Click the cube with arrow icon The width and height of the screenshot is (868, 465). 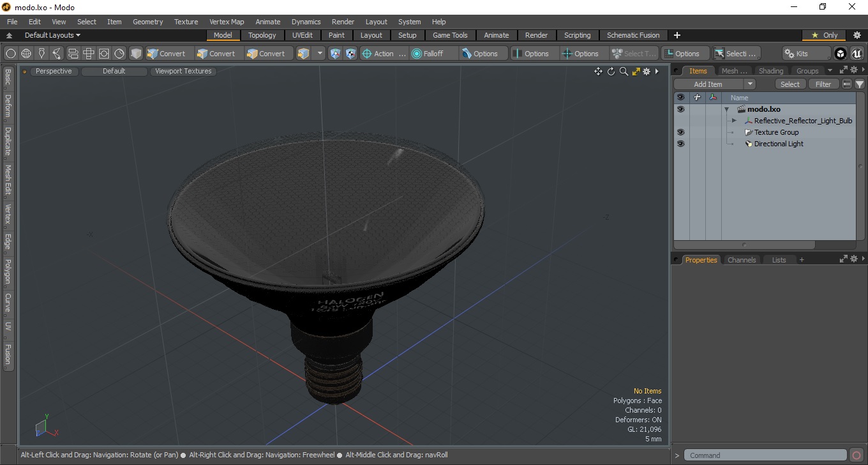(x=304, y=54)
